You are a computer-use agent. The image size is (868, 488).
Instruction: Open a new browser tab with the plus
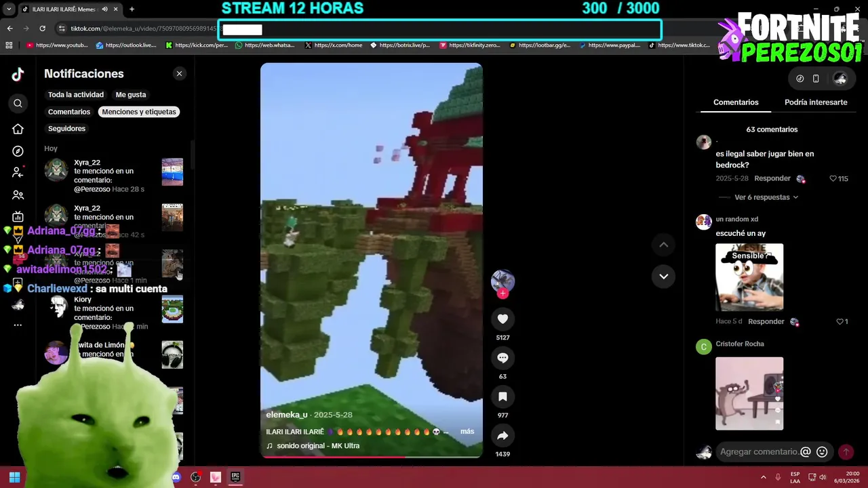pyautogui.click(x=132, y=9)
